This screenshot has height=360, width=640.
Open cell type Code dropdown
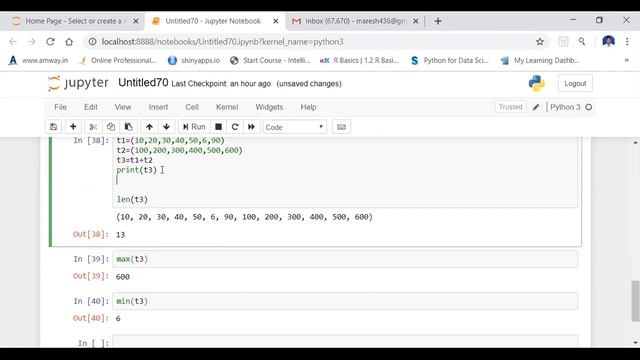(x=294, y=127)
